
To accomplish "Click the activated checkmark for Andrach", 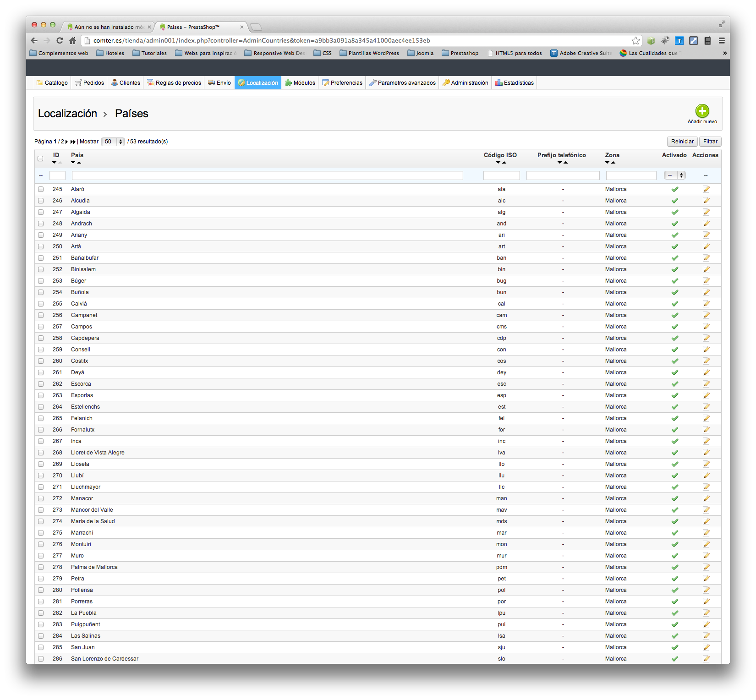I will point(674,224).
